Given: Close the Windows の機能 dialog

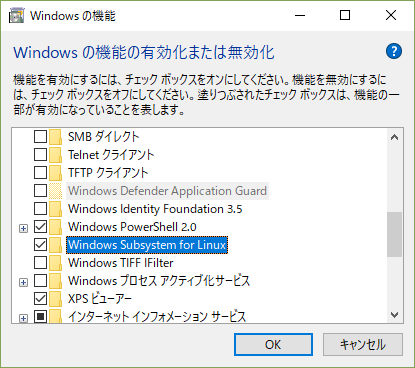Looking at the screenshot, I should (x=391, y=15).
